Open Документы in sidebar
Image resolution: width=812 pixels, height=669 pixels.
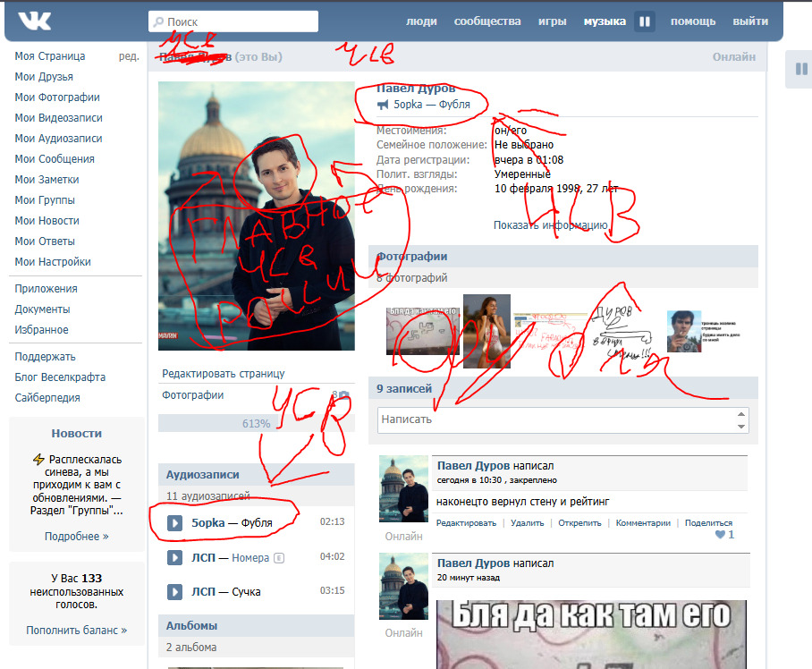[42, 309]
